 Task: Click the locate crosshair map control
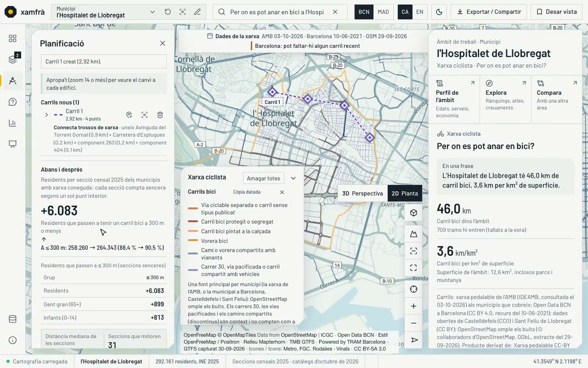pyautogui.click(x=413, y=289)
